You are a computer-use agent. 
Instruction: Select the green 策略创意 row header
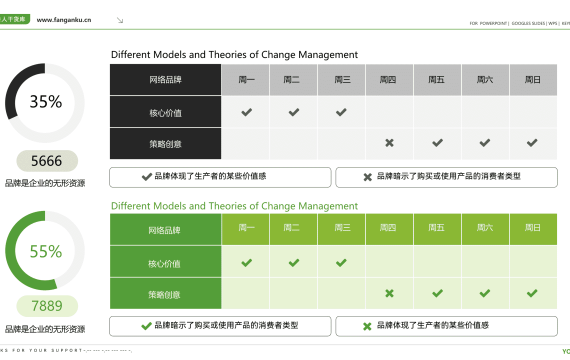click(x=165, y=294)
